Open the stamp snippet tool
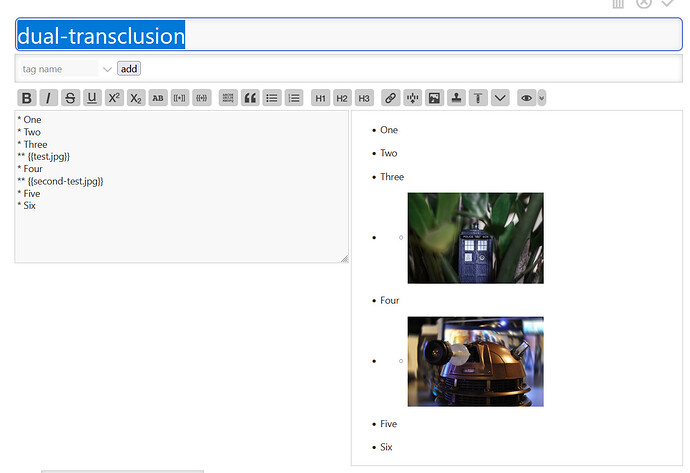690x473 pixels. (456, 98)
